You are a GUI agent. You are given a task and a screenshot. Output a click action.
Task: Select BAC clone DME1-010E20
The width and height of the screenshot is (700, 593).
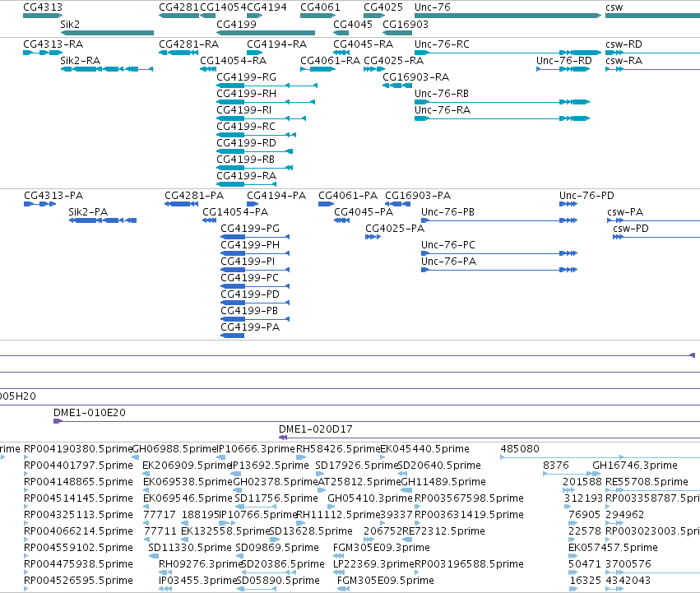pos(377,421)
